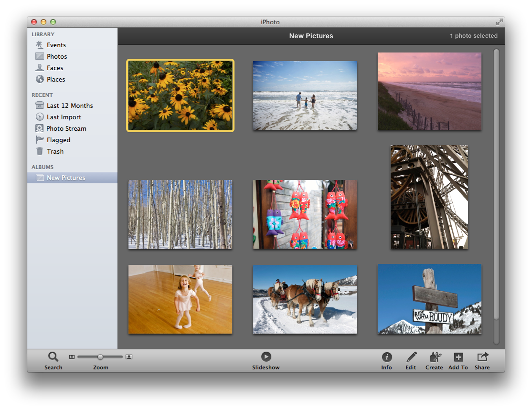This screenshot has height=410, width=532.
Task: Open the Search magnifier tool
Action: [53, 357]
